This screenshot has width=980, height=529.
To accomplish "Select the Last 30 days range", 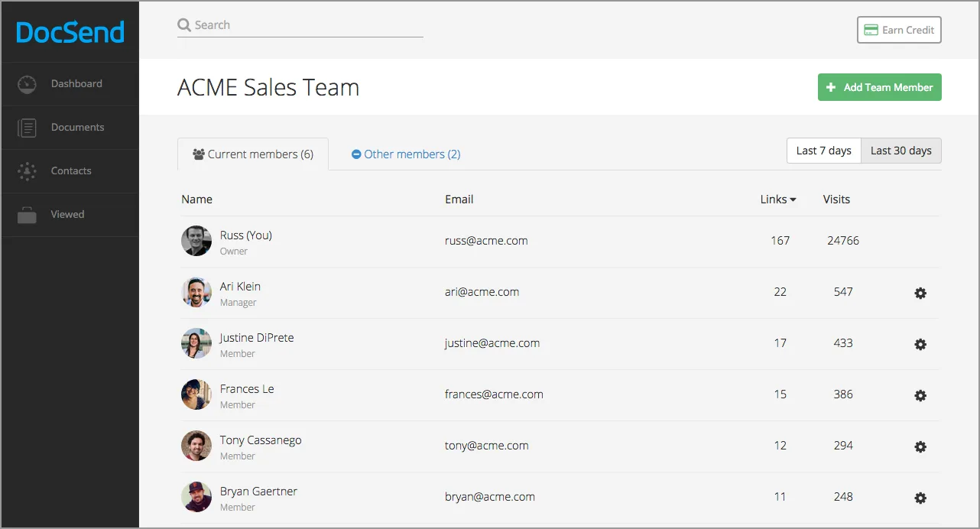I will tap(900, 151).
